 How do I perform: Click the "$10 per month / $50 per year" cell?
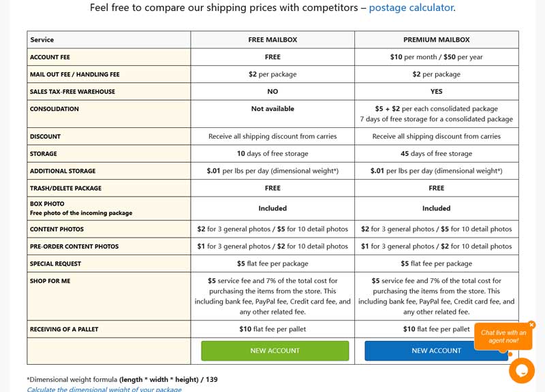point(436,57)
